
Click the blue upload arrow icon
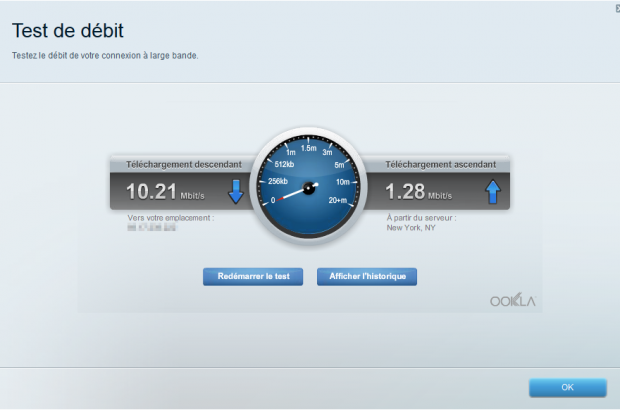tap(493, 191)
